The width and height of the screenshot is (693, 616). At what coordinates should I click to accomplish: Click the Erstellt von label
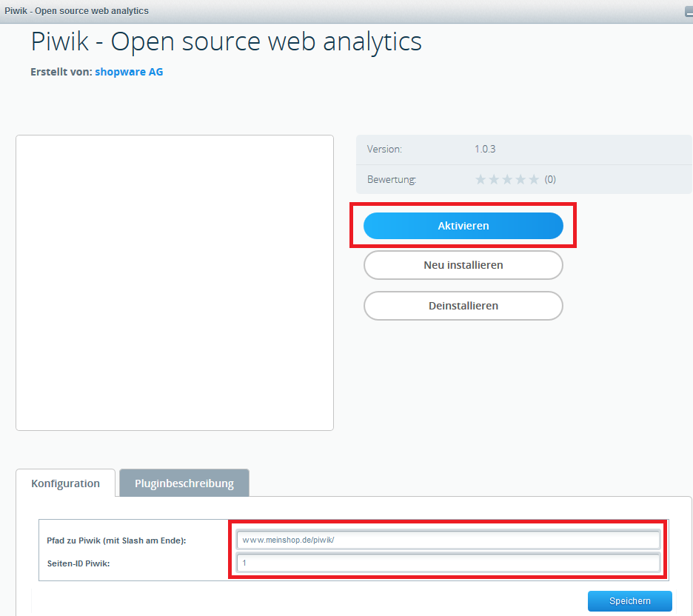(61, 72)
